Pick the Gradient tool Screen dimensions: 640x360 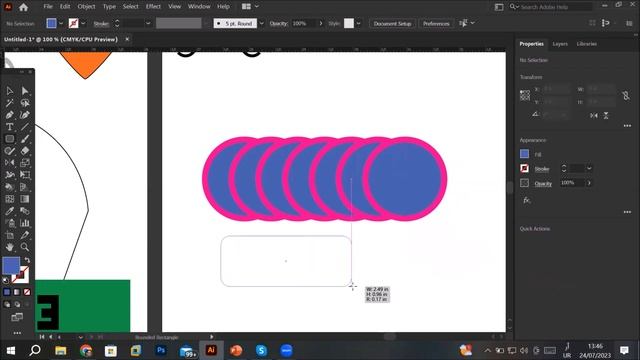(x=25, y=199)
